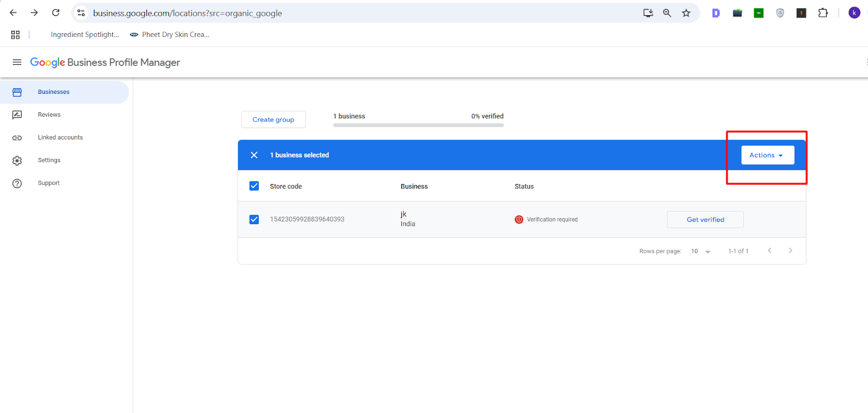The height and width of the screenshot is (413, 868).
Task: Click the Settings gear icon
Action: [x=17, y=161]
